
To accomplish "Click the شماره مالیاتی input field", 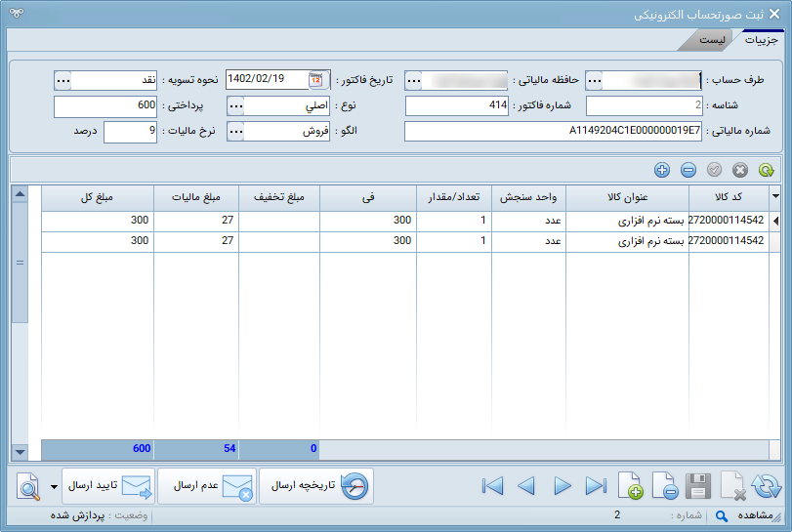I will tap(553, 132).
